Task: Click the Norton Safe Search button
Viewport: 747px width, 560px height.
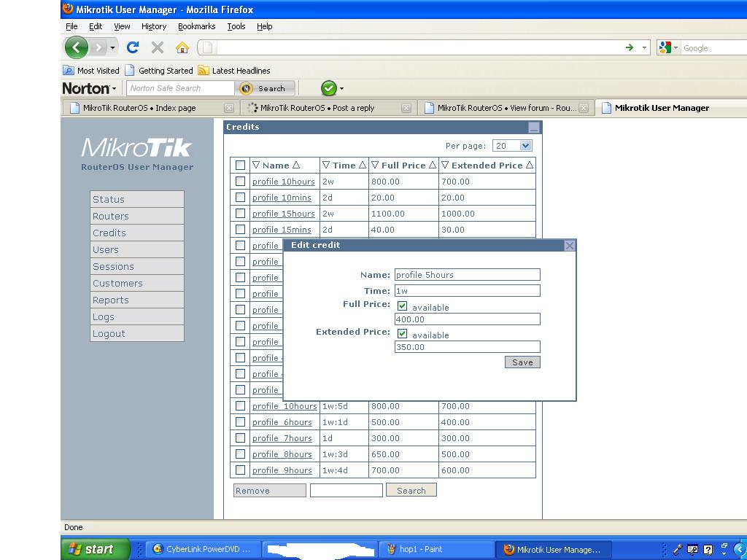Action: pyautogui.click(x=264, y=88)
